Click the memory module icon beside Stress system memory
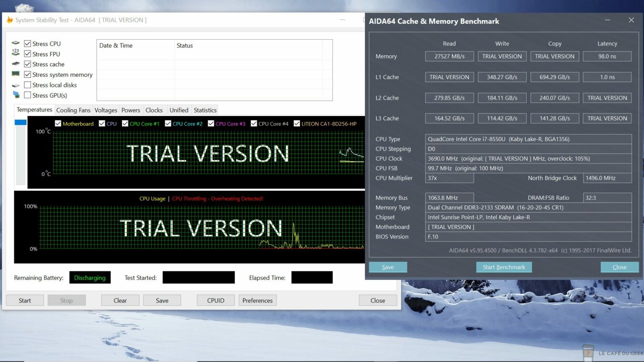Screen dimensions: 644x362 [x=16, y=74]
